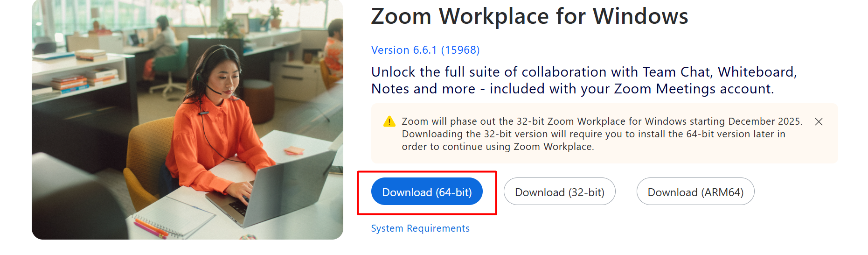Screen dimensions: 868x255
Task: Click the Download (32-bit) button
Action: coord(559,192)
